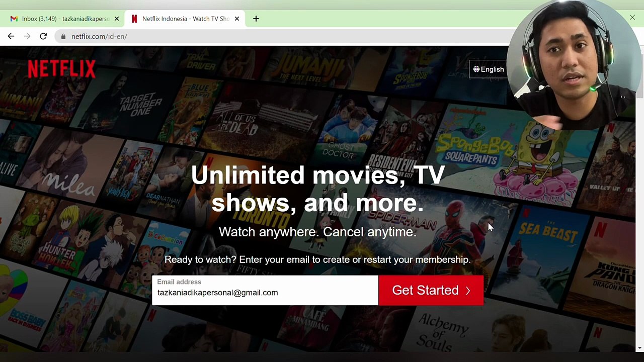Click the lock icon in address bar
Screen dimensions: 644x362
(x=63, y=36)
